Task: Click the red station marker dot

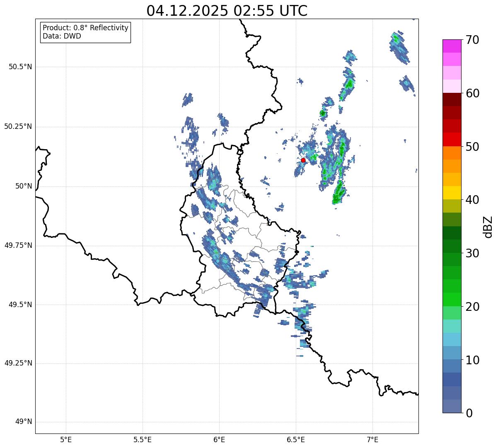Action: pyautogui.click(x=303, y=160)
